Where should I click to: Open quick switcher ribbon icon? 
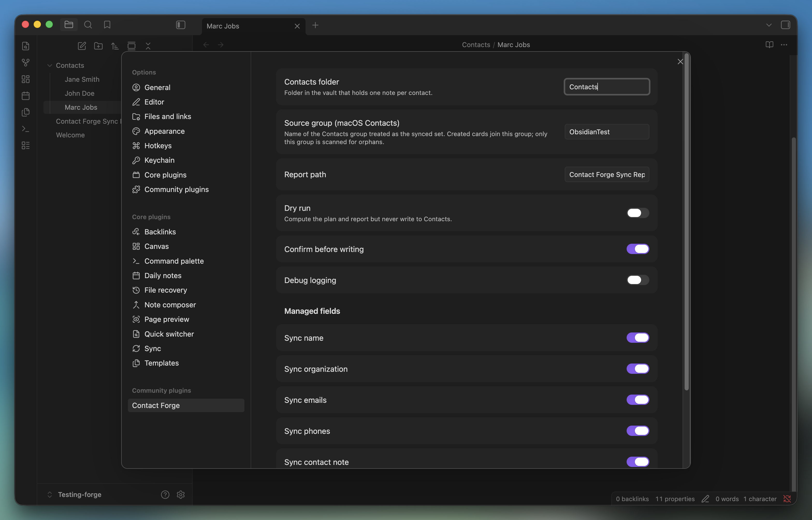[26, 46]
